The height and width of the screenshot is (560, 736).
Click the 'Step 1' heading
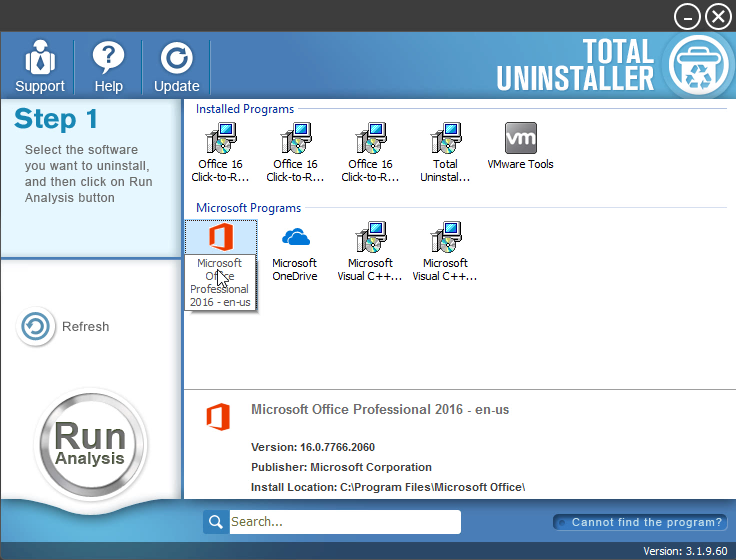(x=56, y=118)
